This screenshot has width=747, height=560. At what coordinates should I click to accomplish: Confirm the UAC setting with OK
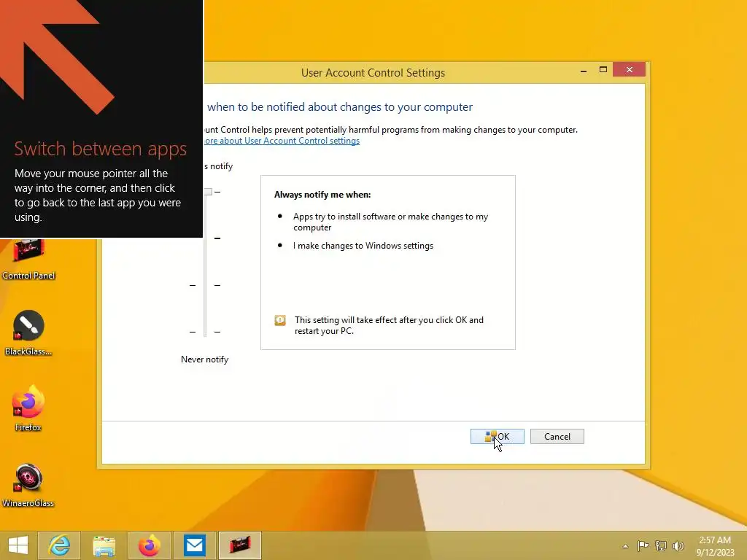point(497,436)
